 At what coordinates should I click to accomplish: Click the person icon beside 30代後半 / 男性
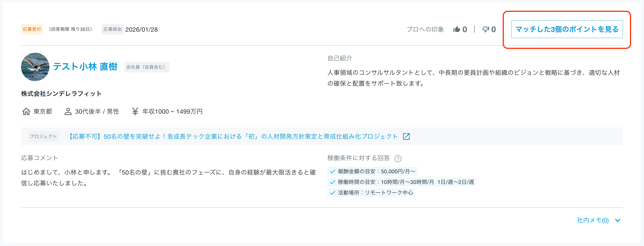click(x=68, y=111)
